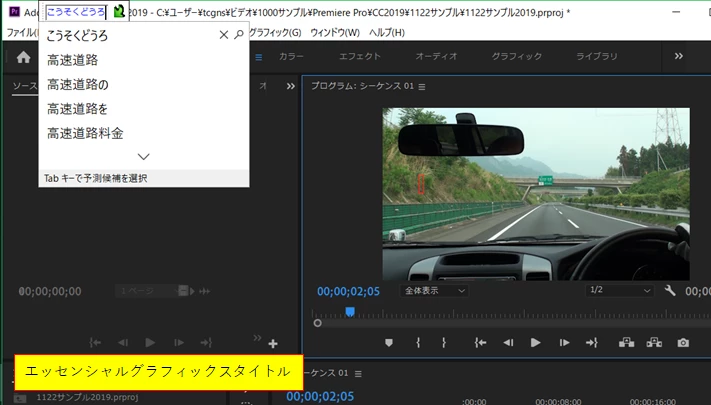Viewport: 711px width, 405px height.
Task: Step forward one frame in Source monitor
Action: click(x=179, y=343)
